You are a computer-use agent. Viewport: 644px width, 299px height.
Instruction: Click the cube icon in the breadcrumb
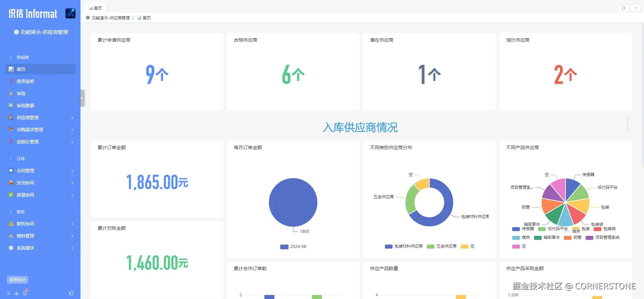pos(88,18)
